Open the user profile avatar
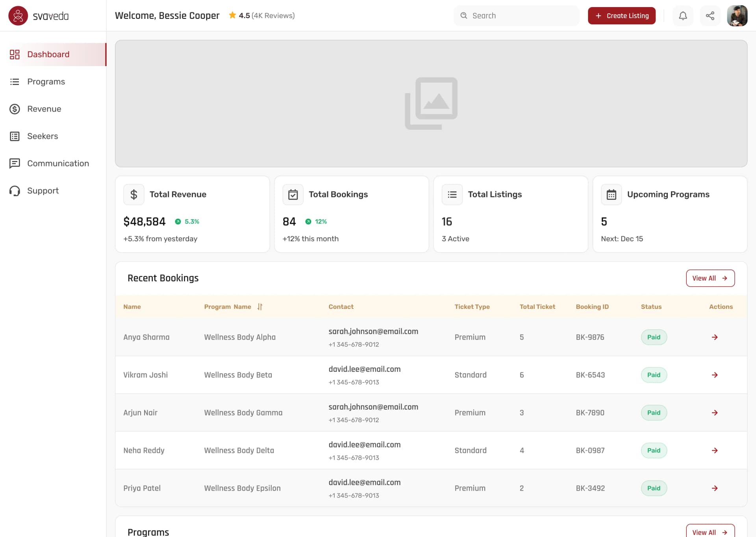 tap(737, 16)
